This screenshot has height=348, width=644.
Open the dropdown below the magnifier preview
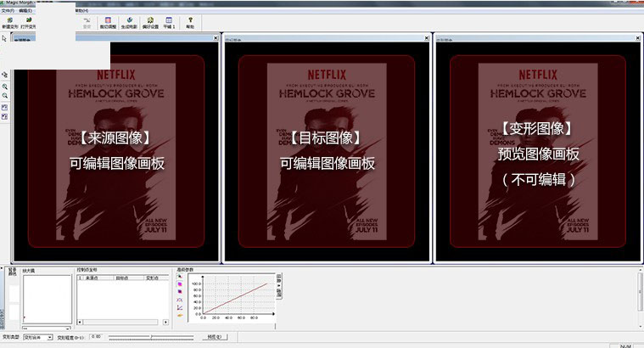[47, 328]
